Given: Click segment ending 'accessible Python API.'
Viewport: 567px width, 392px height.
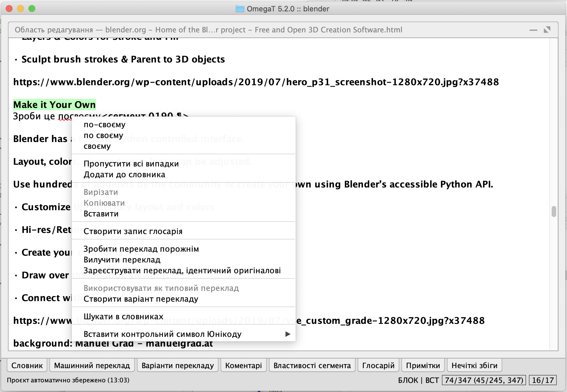Looking at the screenshot, I should [x=253, y=184].
